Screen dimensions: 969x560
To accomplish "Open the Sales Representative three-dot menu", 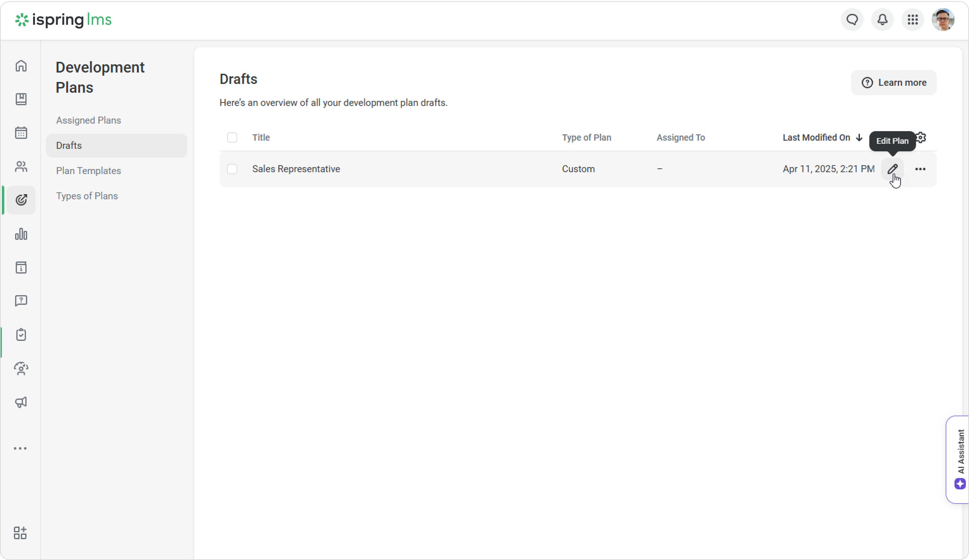I will pos(920,169).
